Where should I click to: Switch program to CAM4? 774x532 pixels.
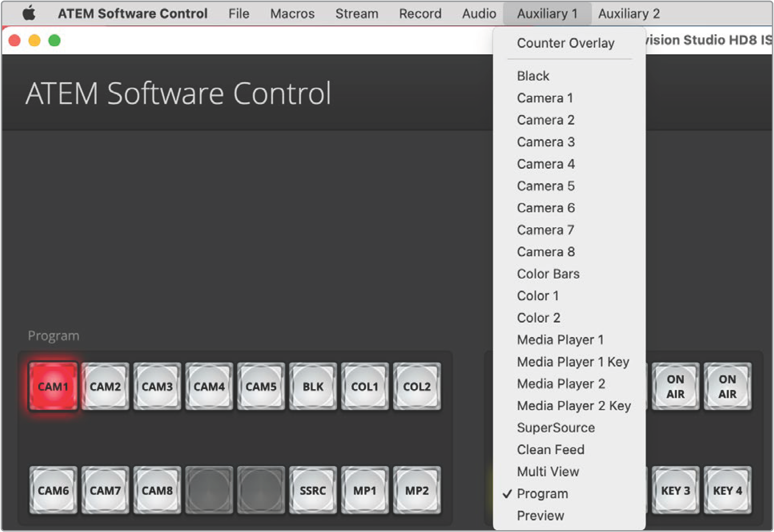[209, 387]
